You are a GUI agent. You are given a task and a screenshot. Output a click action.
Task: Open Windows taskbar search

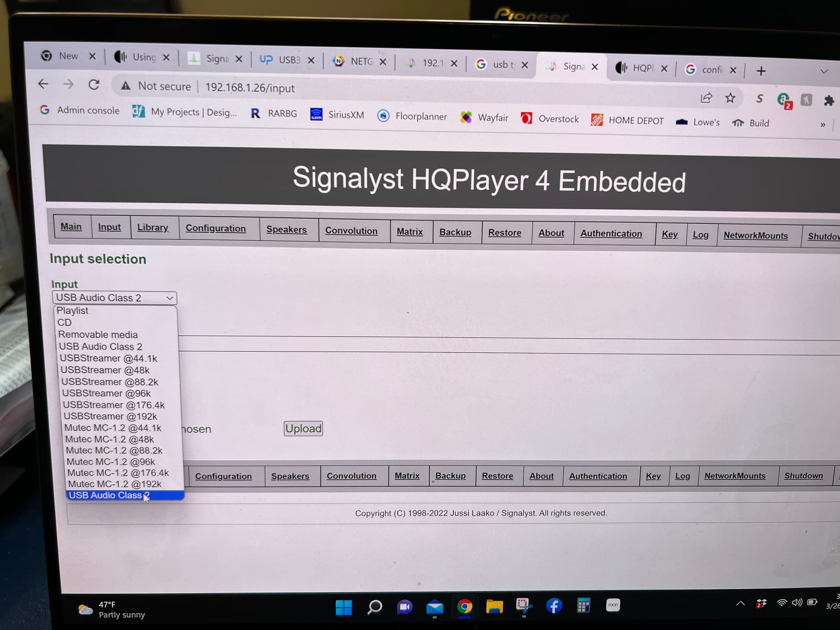[374, 607]
